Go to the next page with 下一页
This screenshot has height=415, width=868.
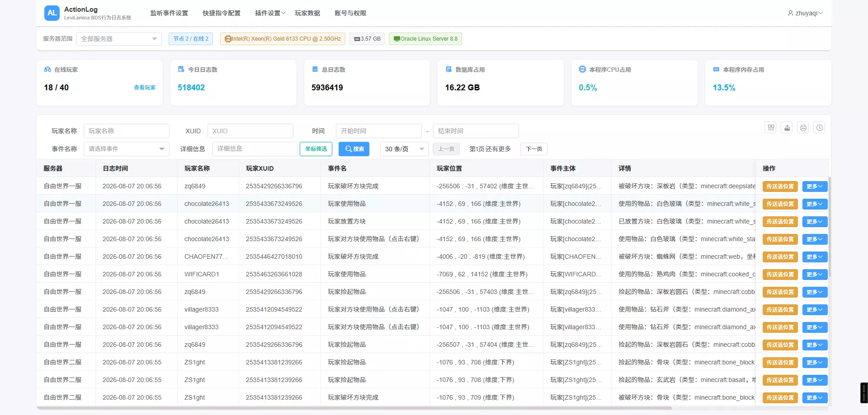pyautogui.click(x=534, y=149)
